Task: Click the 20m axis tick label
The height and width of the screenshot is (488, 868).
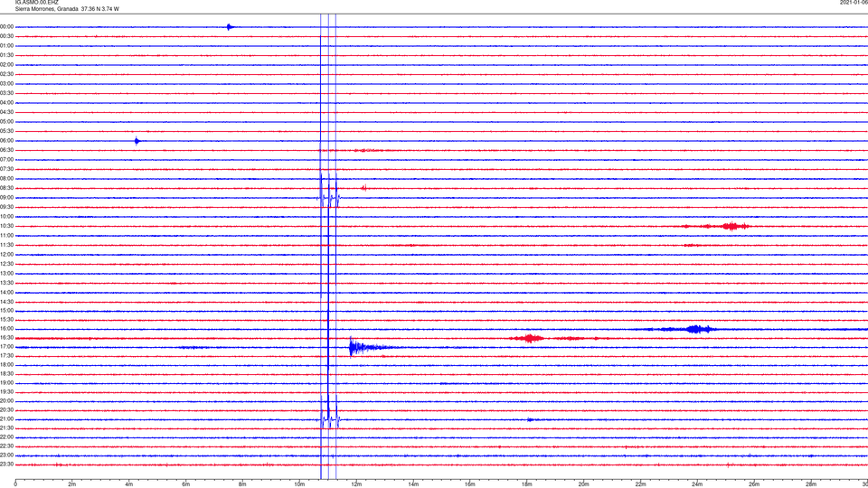Action: tap(583, 484)
